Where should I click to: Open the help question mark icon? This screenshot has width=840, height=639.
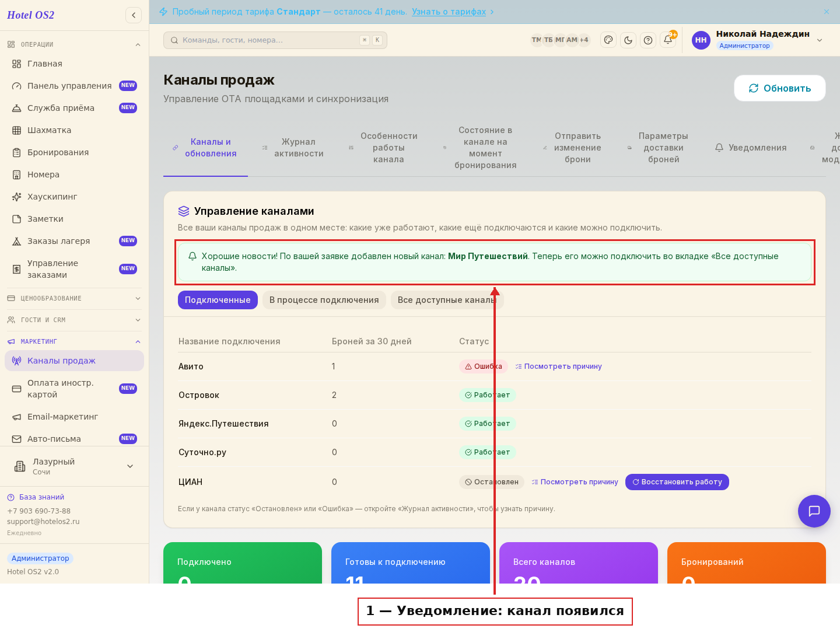point(648,40)
